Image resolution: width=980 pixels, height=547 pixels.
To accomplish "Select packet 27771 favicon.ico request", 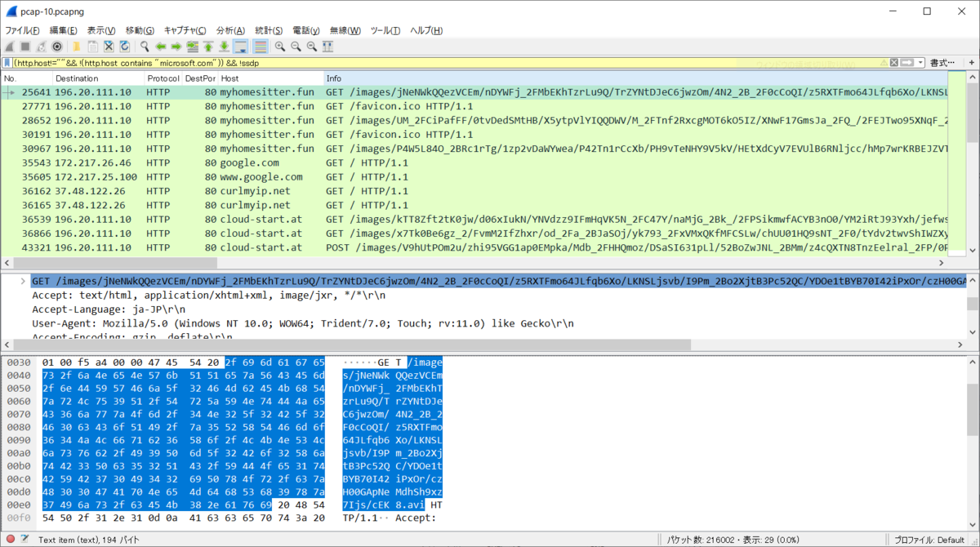I will (x=474, y=106).
